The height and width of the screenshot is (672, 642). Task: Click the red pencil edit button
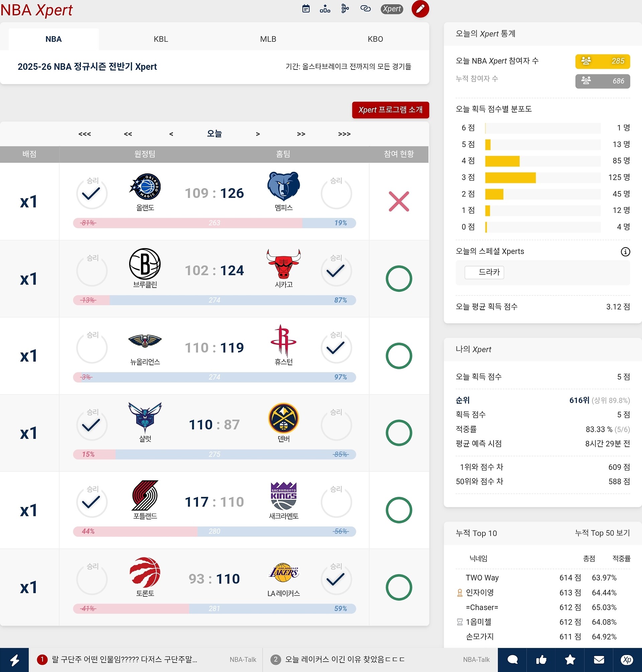[420, 9]
